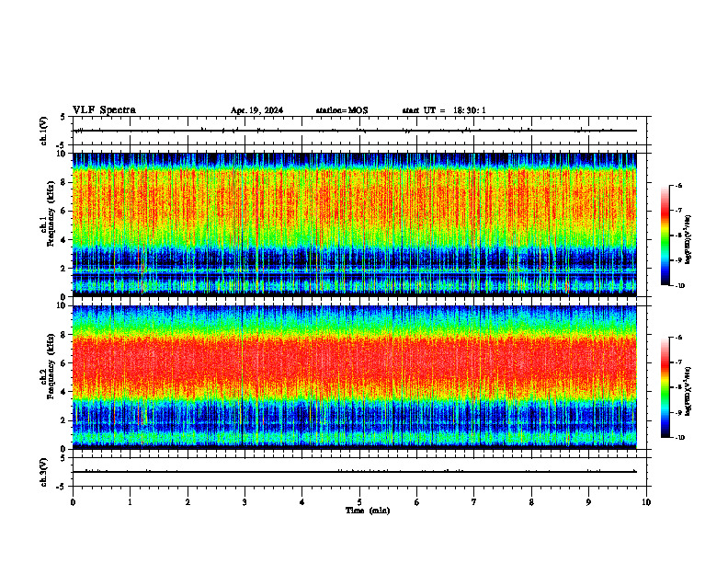Viewport: 728px width, 563px height.
Task: Click time axis tick label "10"
Action: tap(646, 502)
